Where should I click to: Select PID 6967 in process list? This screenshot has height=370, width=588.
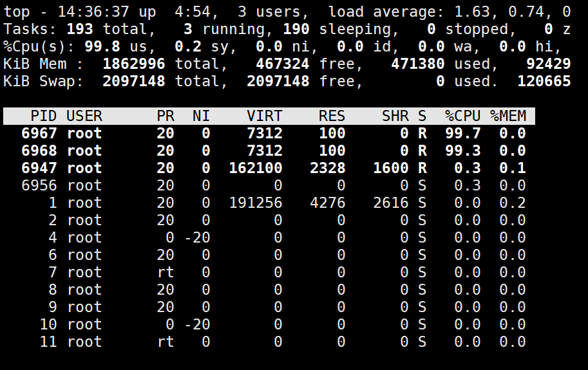point(39,133)
